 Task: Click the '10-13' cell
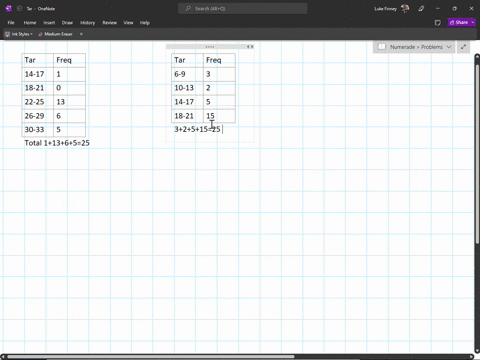pos(187,88)
